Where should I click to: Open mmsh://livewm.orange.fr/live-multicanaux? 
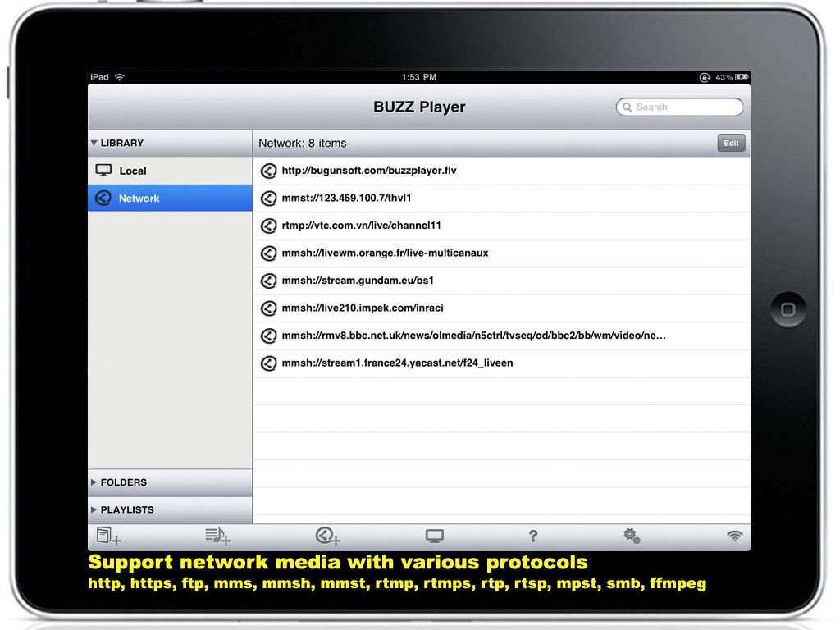coord(501,253)
